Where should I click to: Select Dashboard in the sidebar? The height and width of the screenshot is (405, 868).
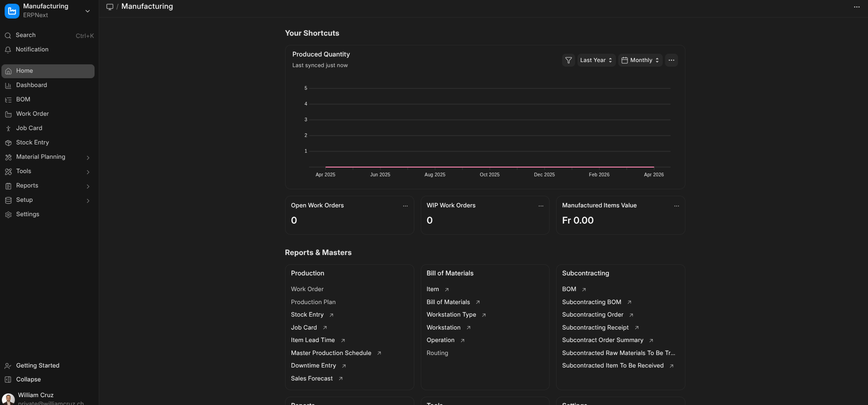point(48,85)
